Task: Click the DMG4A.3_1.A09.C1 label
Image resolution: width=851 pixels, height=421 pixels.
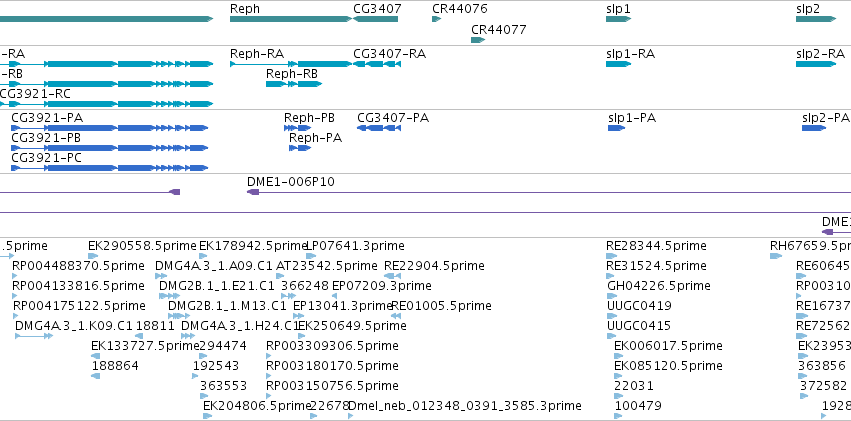Action: tap(214, 266)
